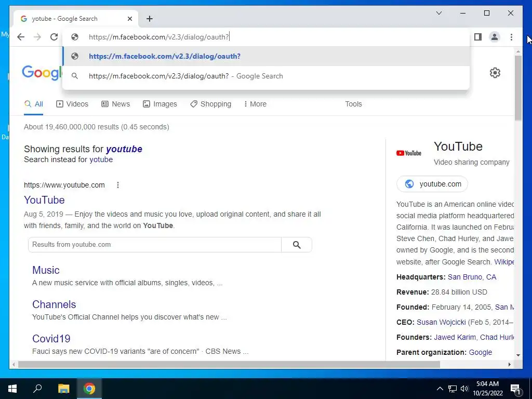This screenshot has width=532, height=399.
Task: Search instead for 'yotube' link
Action: point(101,159)
